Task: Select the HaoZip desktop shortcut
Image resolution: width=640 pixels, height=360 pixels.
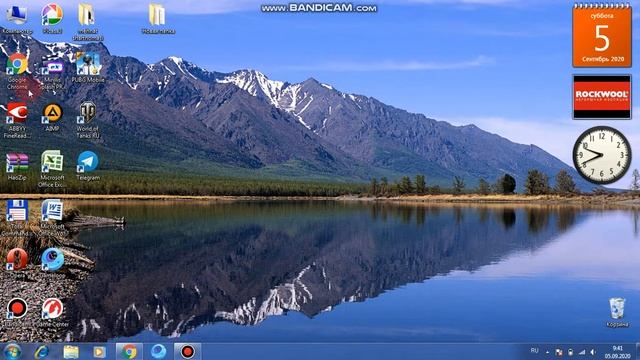Action: 17,167
